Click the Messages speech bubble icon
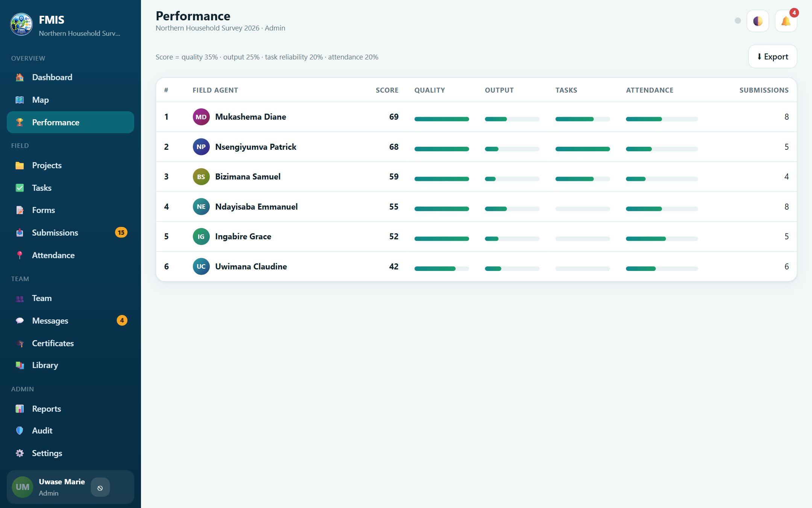 coord(20,321)
